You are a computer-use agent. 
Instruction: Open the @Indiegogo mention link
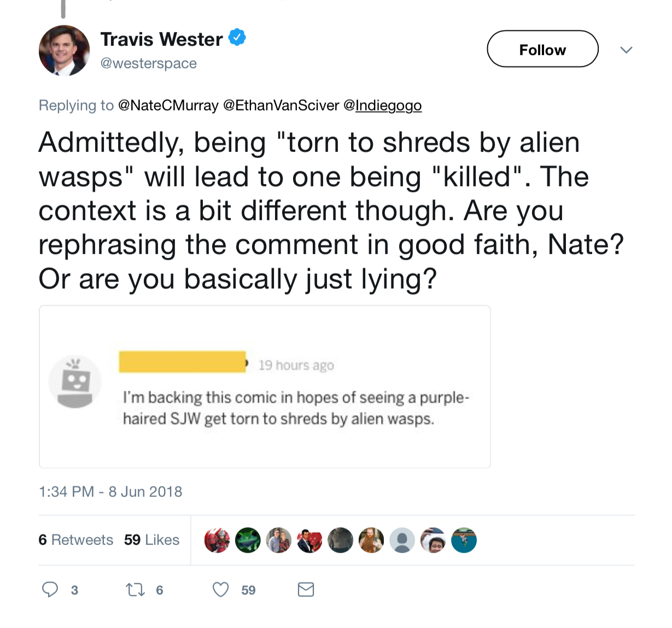[383, 105]
